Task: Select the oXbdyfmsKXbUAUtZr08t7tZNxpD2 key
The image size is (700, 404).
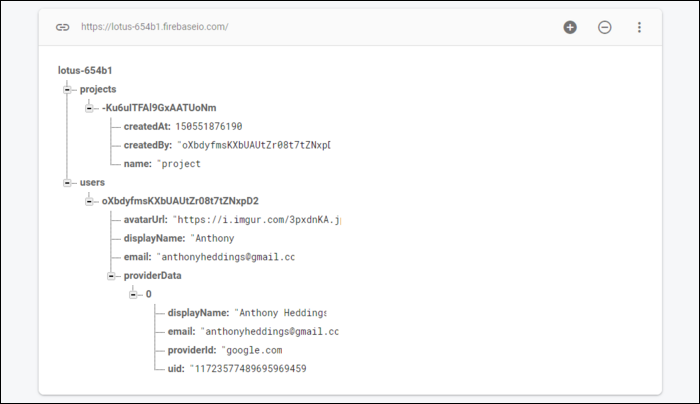Action: click(x=180, y=201)
